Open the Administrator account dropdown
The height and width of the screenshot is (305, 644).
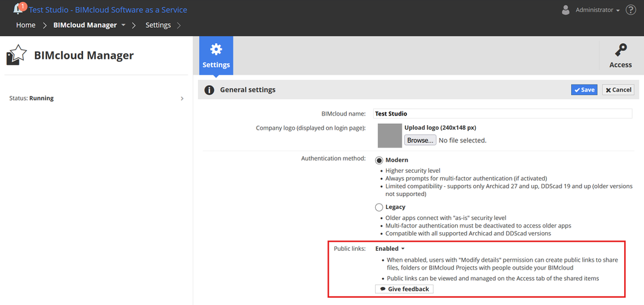(x=598, y=10)
